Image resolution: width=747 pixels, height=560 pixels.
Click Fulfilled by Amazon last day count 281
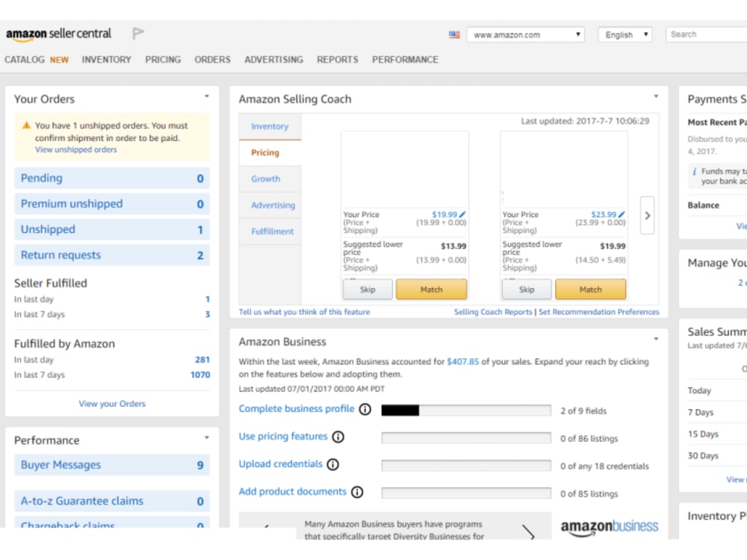coord(202,360)
